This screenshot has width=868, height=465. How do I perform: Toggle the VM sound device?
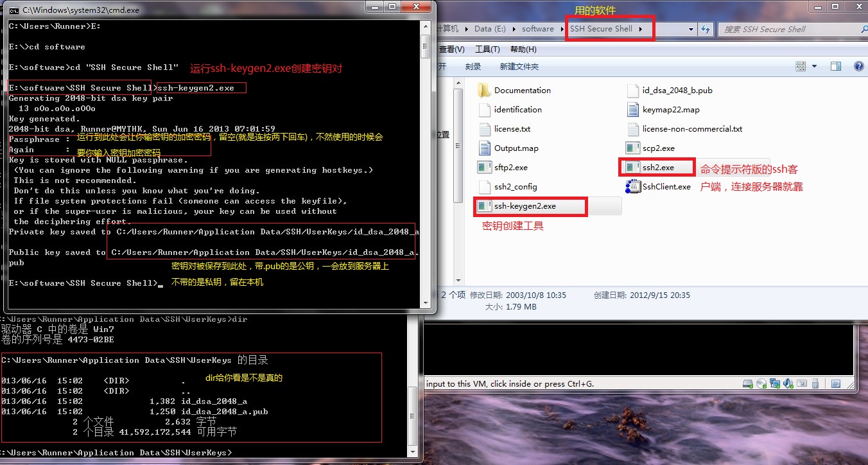point(788,383)
